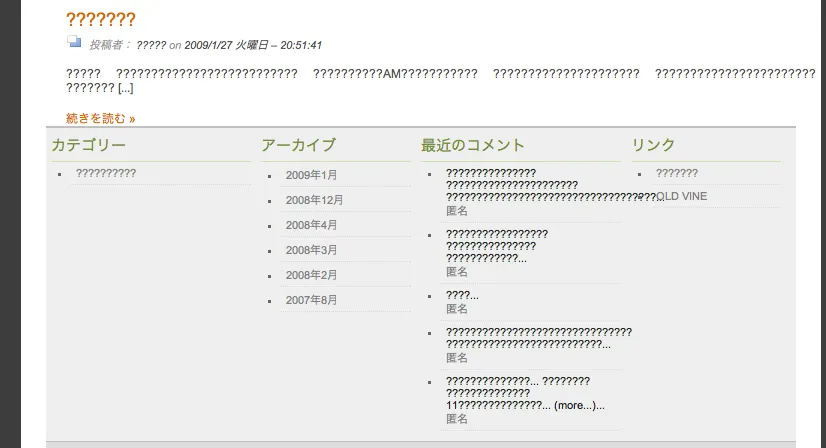Viewport: 826px width, 448px height.
Task: Open the short '????...' recent comment
Action: pos(462,295)
